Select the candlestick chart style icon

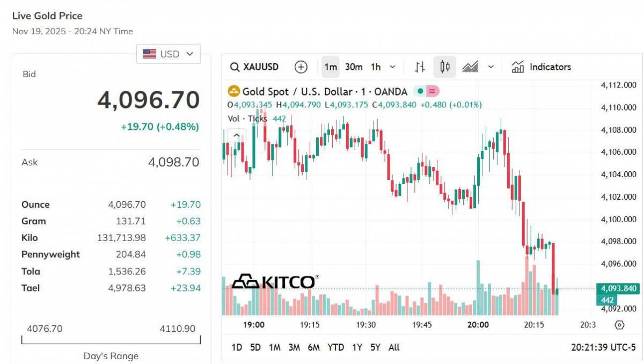[444, 67]
